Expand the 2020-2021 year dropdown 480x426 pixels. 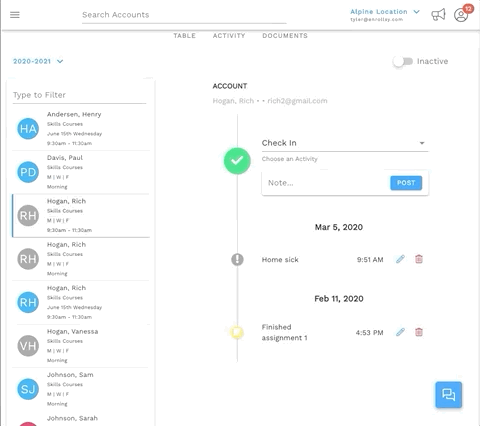point(38,61)
